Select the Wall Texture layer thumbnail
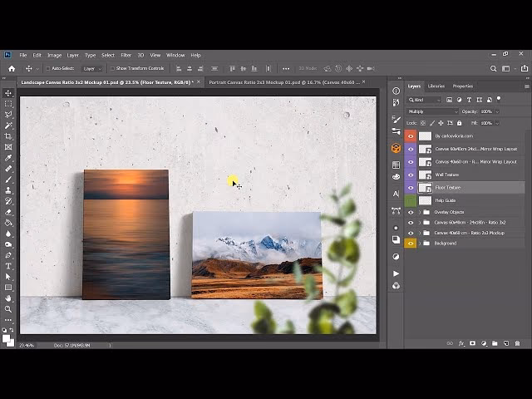 pyautogui.click(x=425, y=175)
